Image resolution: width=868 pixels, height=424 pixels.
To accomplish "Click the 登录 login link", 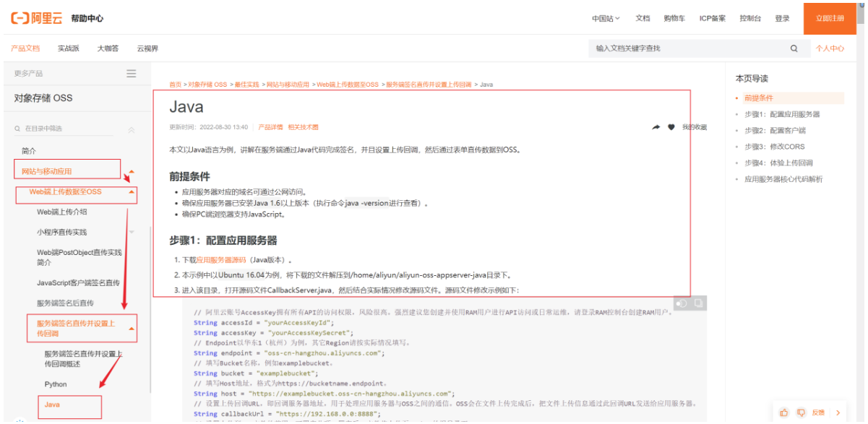I will tap(782, 19).
